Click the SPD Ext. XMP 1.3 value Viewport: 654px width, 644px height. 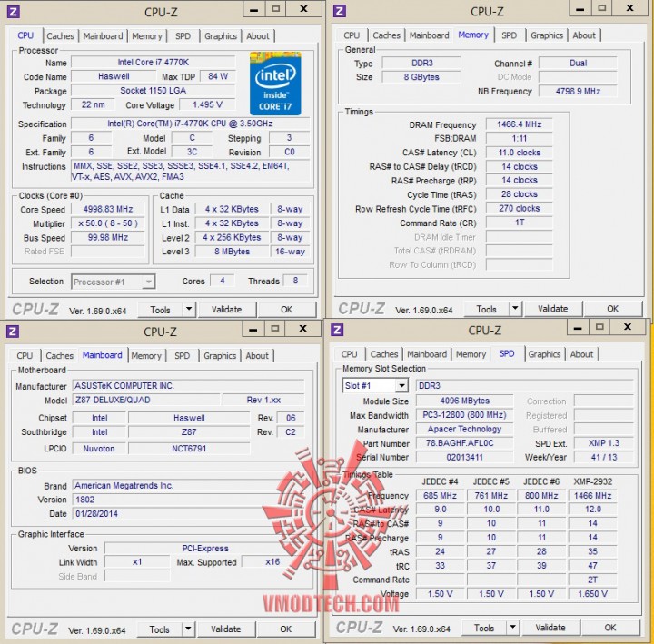(x=603, y=443)
